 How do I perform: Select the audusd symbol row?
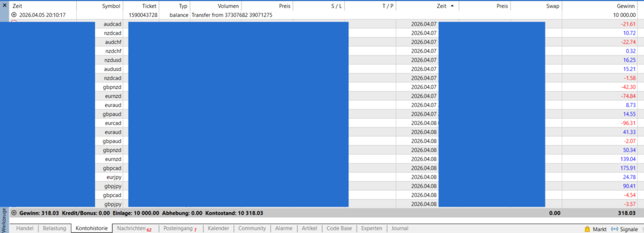113,68
